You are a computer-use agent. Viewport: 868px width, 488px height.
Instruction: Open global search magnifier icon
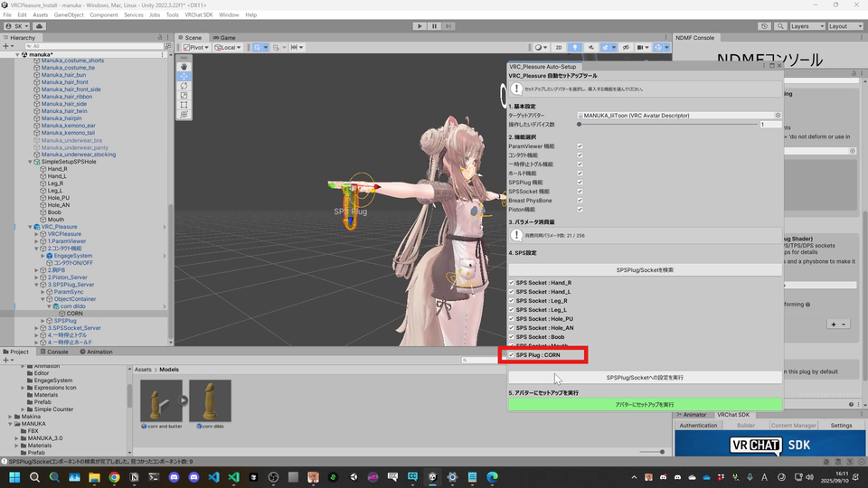point(780,26)
